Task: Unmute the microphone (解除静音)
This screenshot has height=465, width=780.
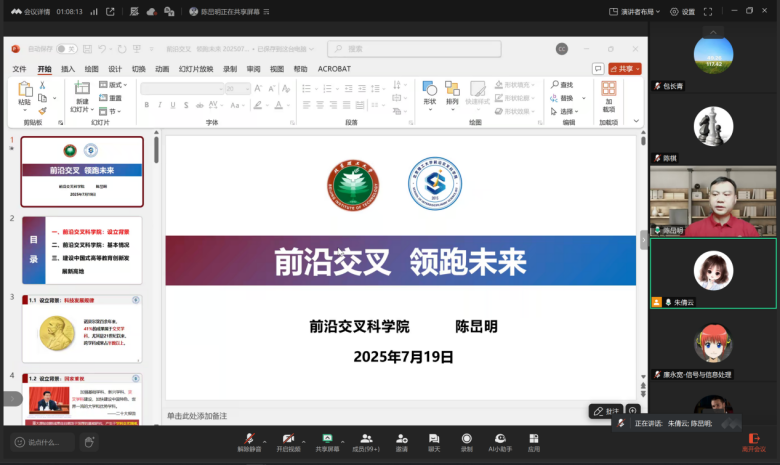Action: (x=249, y=442)
